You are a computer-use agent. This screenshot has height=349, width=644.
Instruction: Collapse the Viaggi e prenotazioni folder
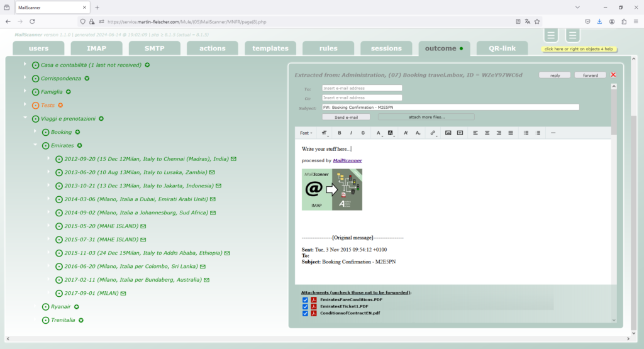click(26, 118)
